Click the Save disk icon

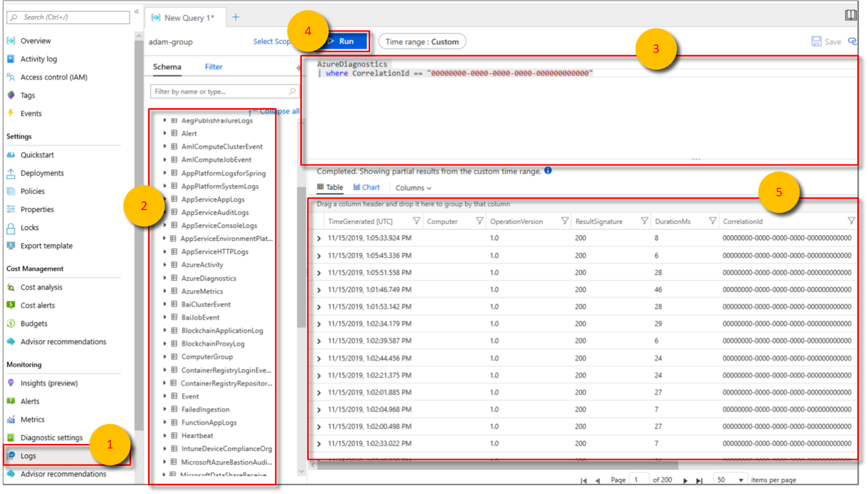pyautogui.click(x=816, y=42)
